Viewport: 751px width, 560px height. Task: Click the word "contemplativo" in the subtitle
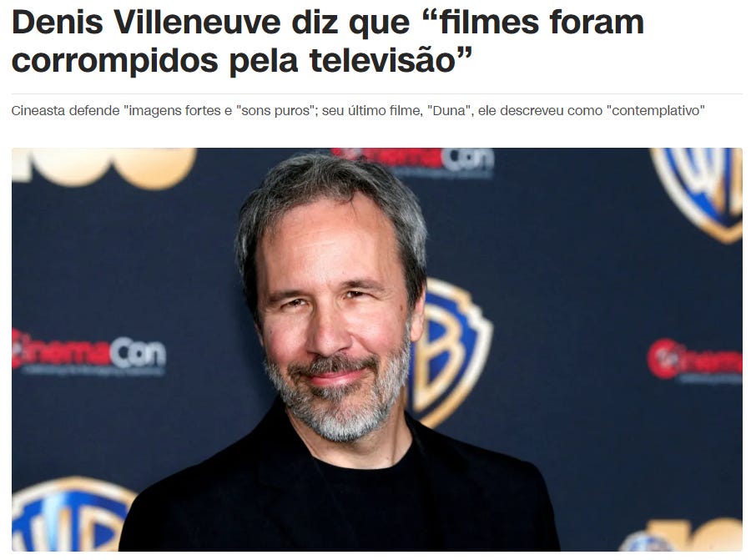(x=655, y=111)
